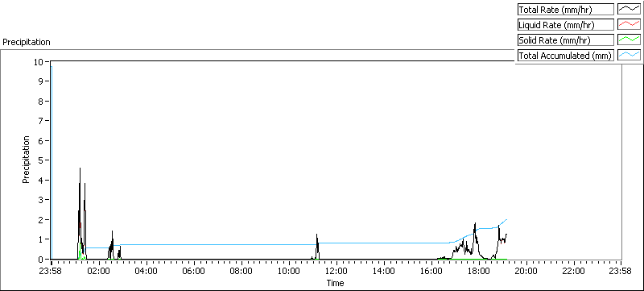Click the 20:00 time axis tick label

526,271
